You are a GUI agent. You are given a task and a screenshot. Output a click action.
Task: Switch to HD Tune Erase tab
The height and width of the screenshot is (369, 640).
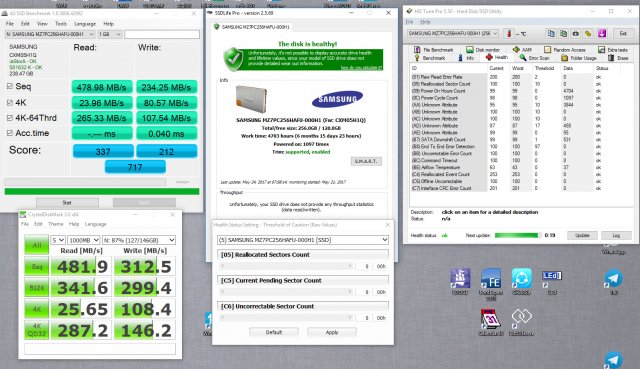618,58
